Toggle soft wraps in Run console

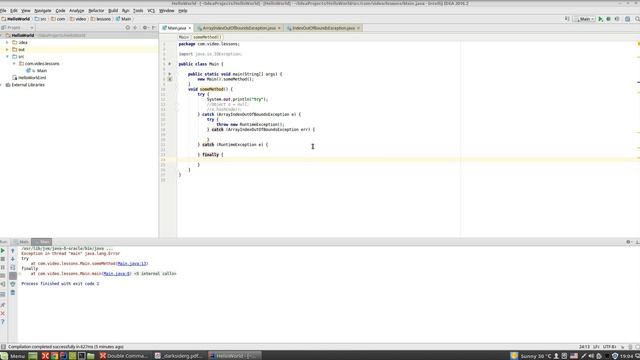pyautogui.click(x=13, y=268)
